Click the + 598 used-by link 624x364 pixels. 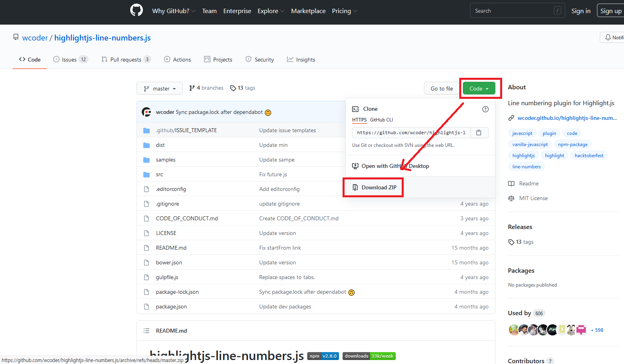597,330
